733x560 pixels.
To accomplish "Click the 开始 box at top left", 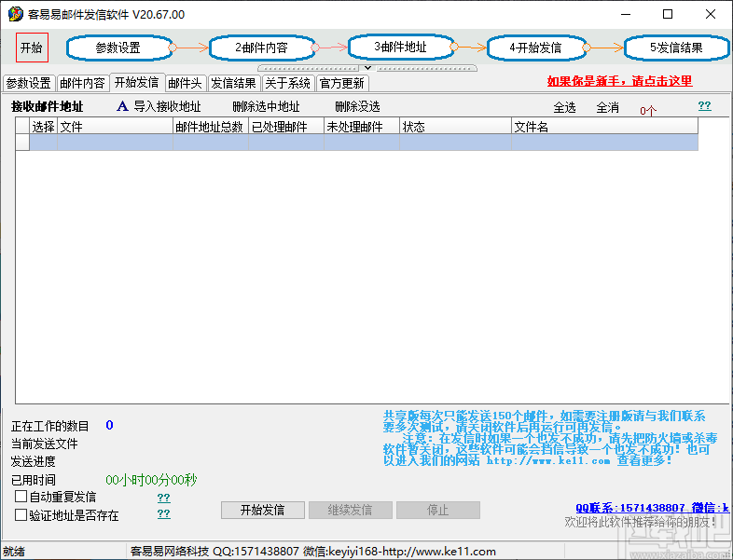I will pos(32,48).
